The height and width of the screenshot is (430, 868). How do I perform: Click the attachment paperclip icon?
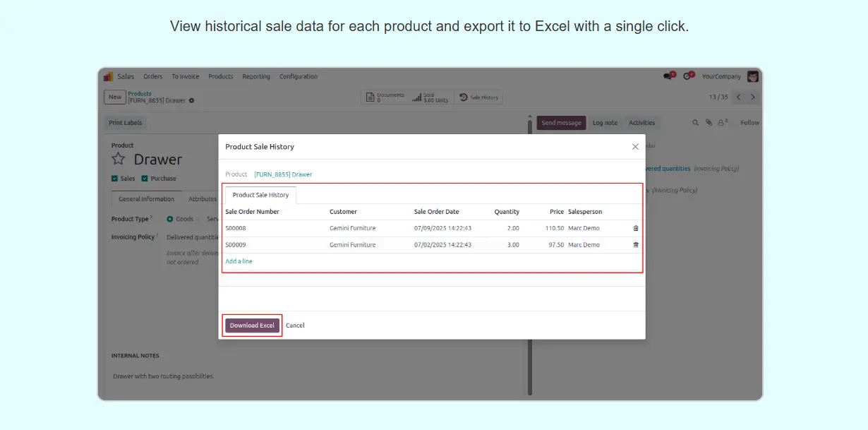(x=709, y=123)
